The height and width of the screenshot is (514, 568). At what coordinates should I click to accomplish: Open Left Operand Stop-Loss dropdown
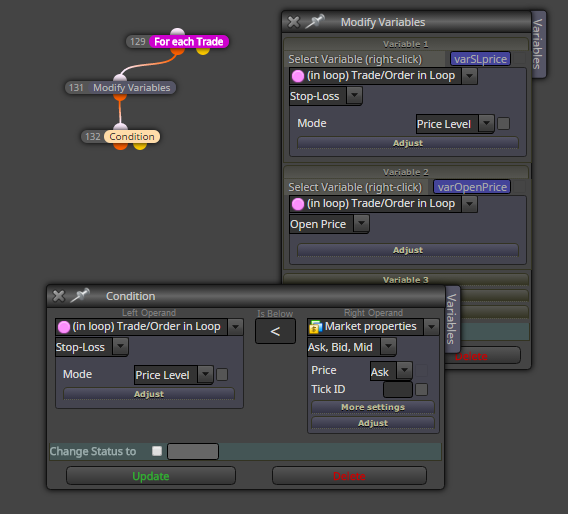[x=120, y=347]
